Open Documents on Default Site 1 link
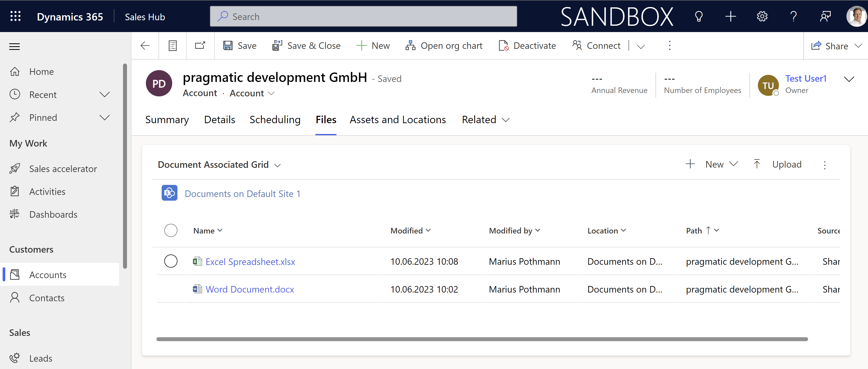This screenshot has height=369, width=868. pos(242,193)
